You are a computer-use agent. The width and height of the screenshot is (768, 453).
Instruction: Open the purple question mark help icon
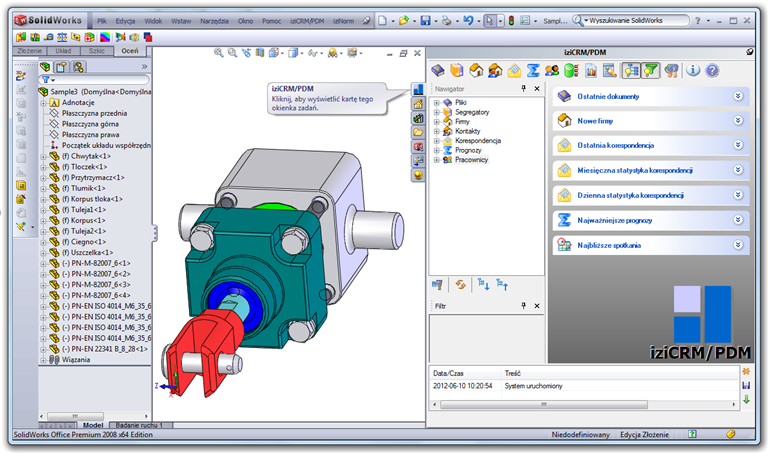pos(712,71)
